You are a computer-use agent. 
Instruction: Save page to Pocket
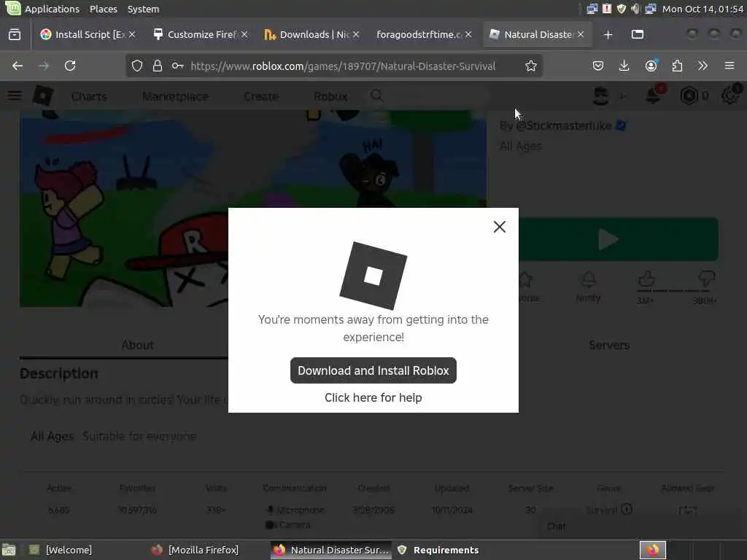point(598,66)
